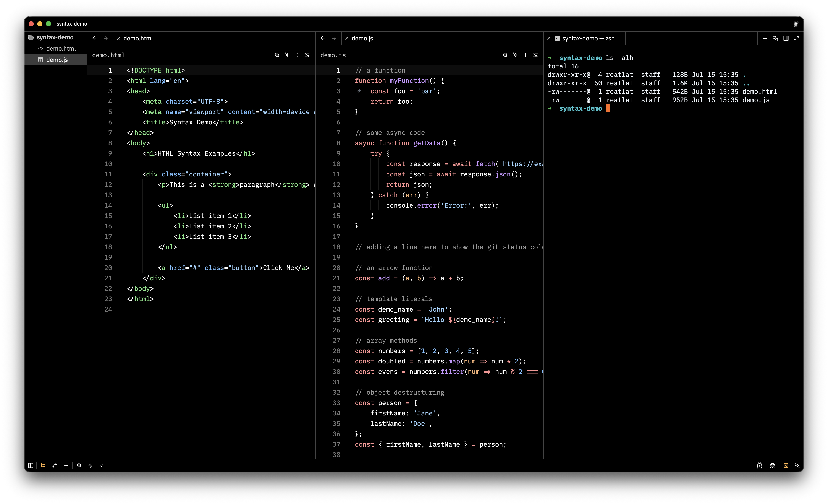Switch to the demo.html tab
Screen dimensions: 828x504
click(x=138, y=38)
